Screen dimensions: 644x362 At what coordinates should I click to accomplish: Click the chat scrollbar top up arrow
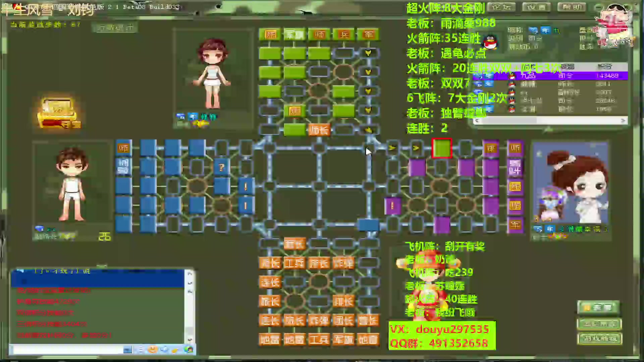(190, 274)
